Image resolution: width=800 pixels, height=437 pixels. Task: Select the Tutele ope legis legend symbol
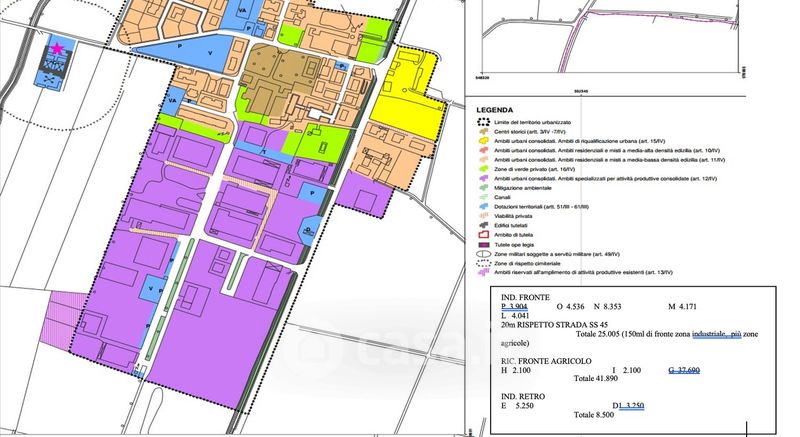click(482, 244)
